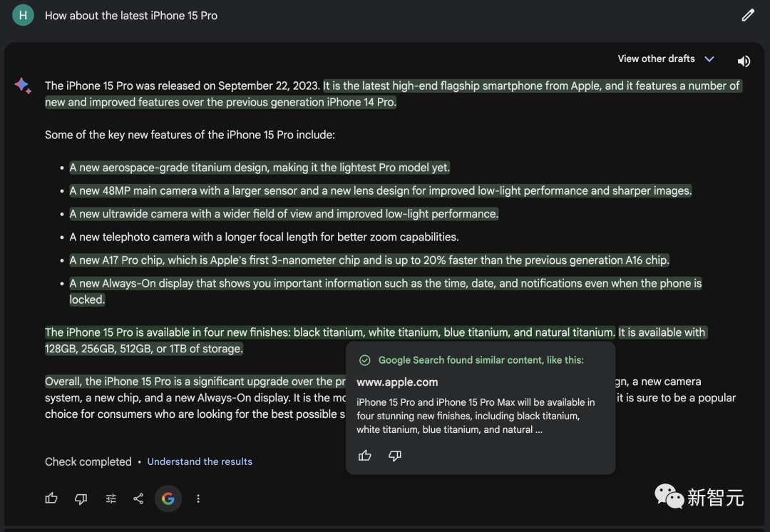Click 'Google Search found similar content' heading
This screenshot has height=532, width=770.
click(481, 360)
